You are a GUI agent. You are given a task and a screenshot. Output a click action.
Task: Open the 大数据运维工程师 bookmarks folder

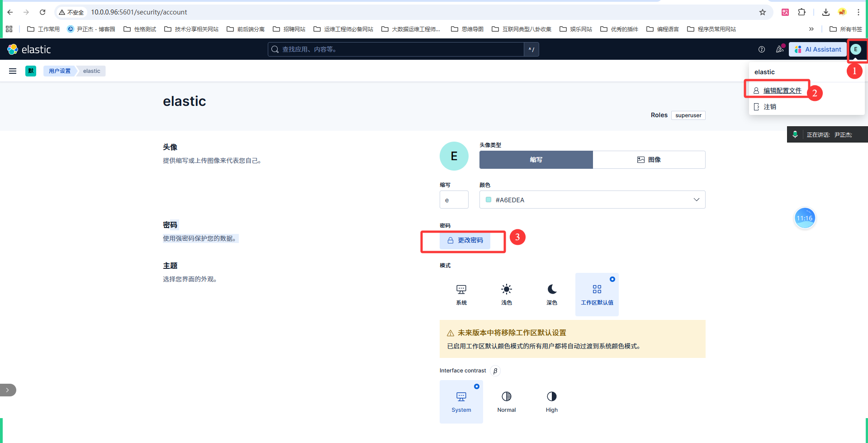pos(411,29)
